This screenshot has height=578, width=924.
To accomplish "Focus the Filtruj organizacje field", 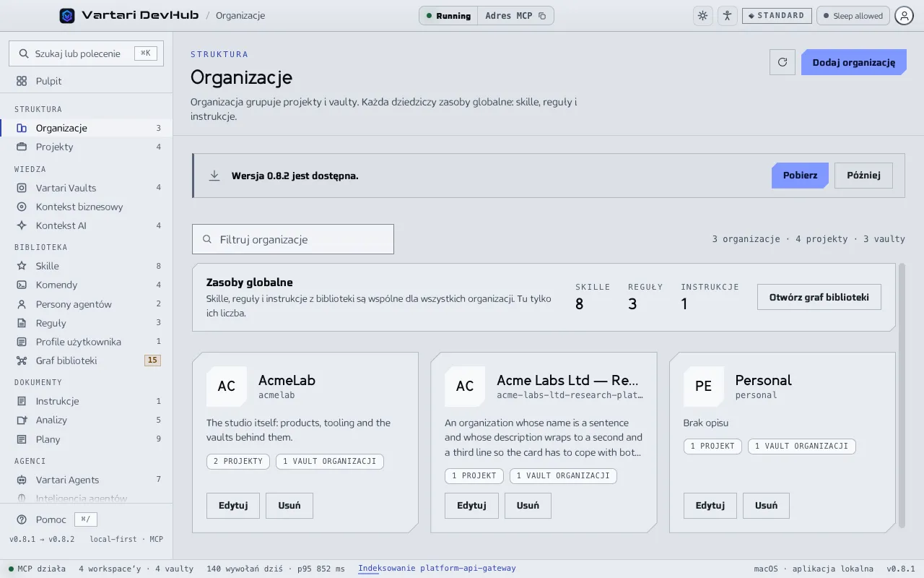I will [x=293, y=239].
